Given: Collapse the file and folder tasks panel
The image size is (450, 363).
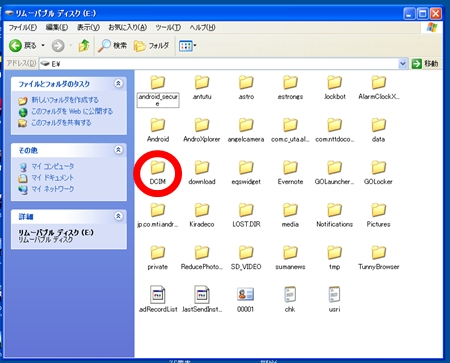Looking at the screenshot, I should point(118,83).
